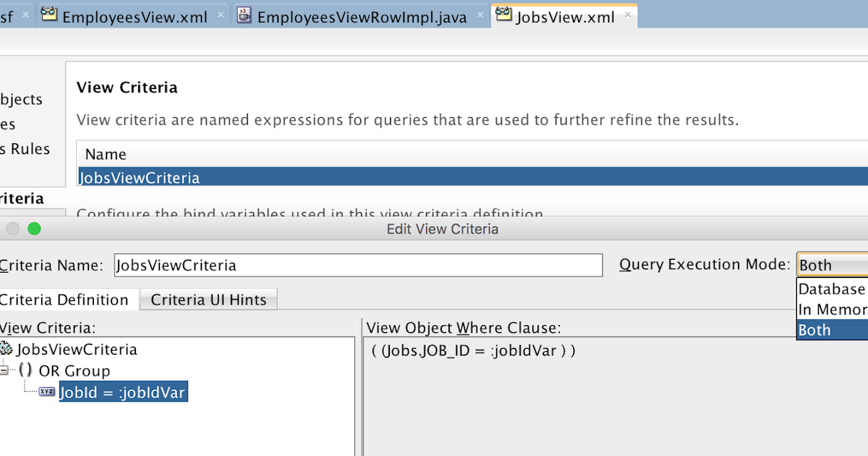
Task: Click the Java class icon on EmployeesViewRowImpl.java tab
Action: (x=244, y=15)
